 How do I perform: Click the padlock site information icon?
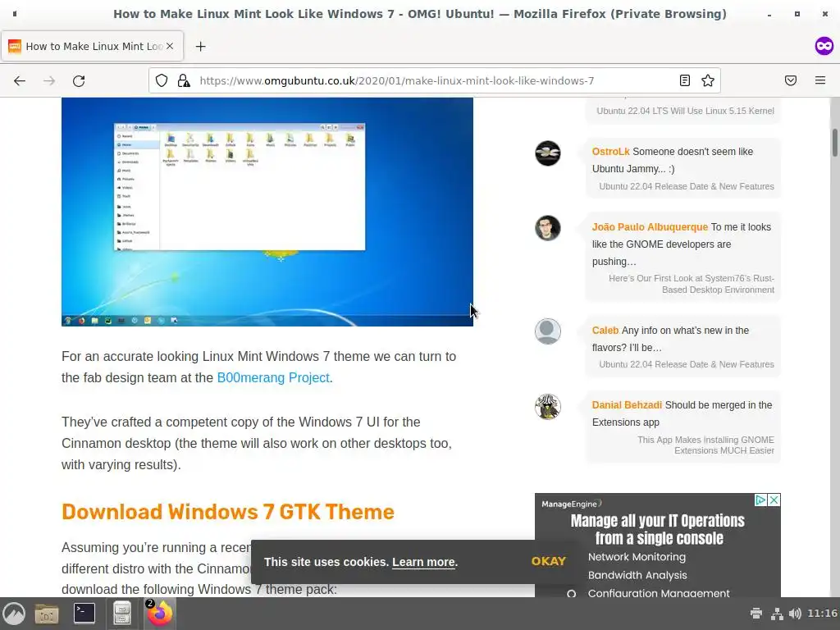[184, 81]
